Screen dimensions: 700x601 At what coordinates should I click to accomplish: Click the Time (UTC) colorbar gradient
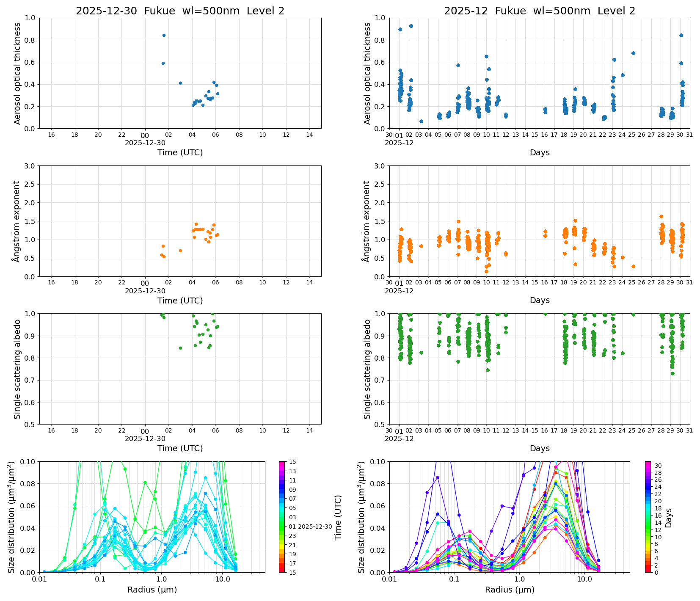pos(282,516)
